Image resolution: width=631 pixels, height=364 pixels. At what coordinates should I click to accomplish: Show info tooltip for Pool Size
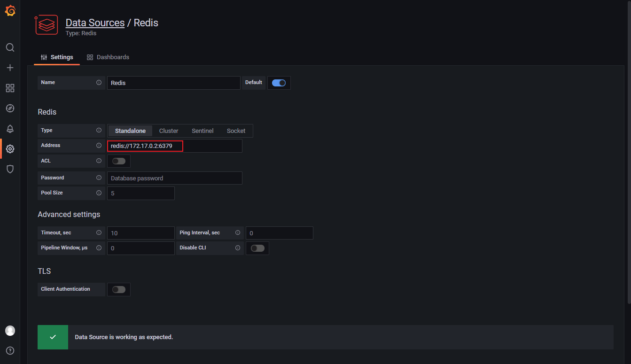click(99, 193)
